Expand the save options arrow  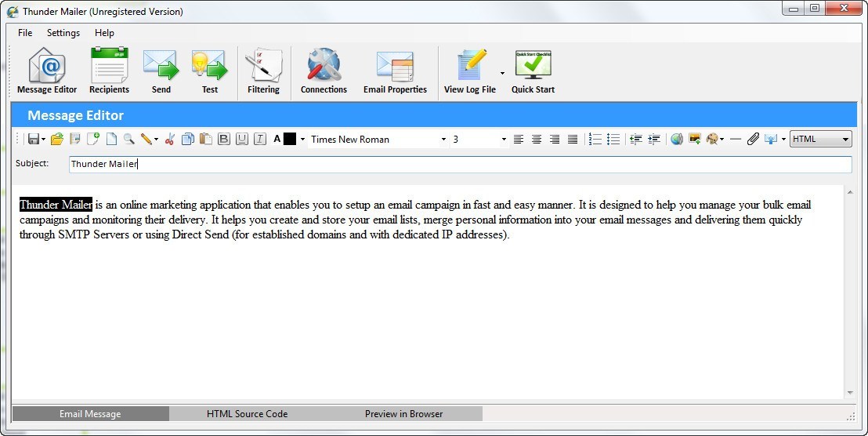click(43, 140)
